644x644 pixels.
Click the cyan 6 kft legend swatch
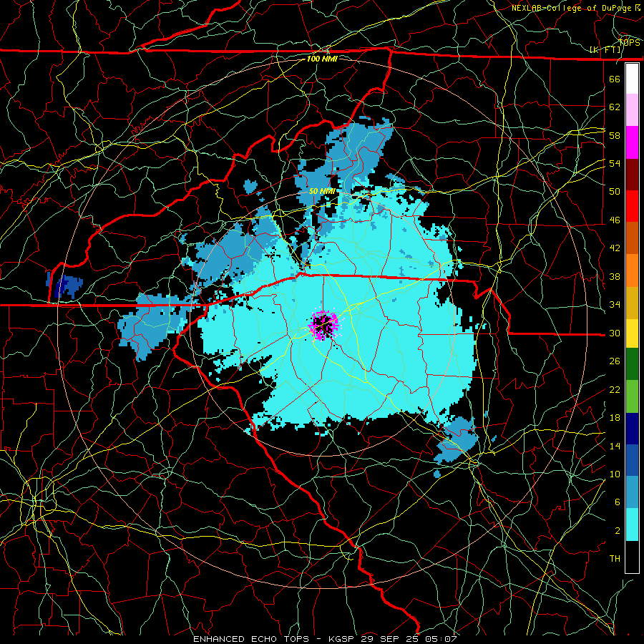click(x=632, y=525)
